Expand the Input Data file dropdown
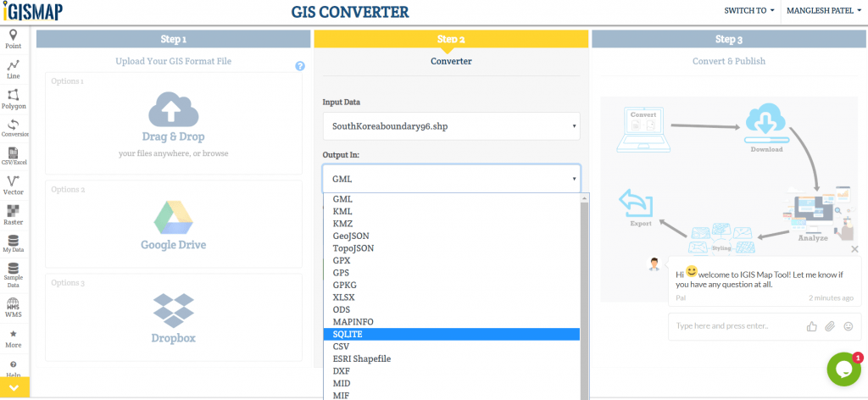This screenshot has height=400, width=868. click(451, 127)
